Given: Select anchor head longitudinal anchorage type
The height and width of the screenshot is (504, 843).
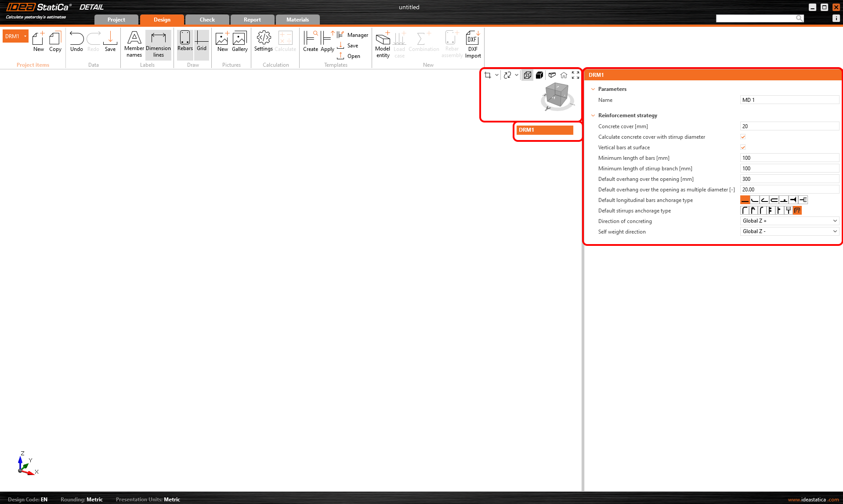Looking at the screenshot, I should tap(793, 200).
